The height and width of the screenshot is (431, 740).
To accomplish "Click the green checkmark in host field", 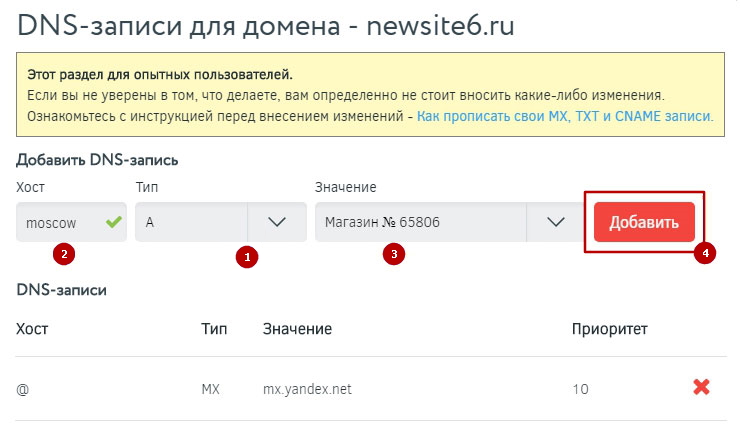I will 112,222.
